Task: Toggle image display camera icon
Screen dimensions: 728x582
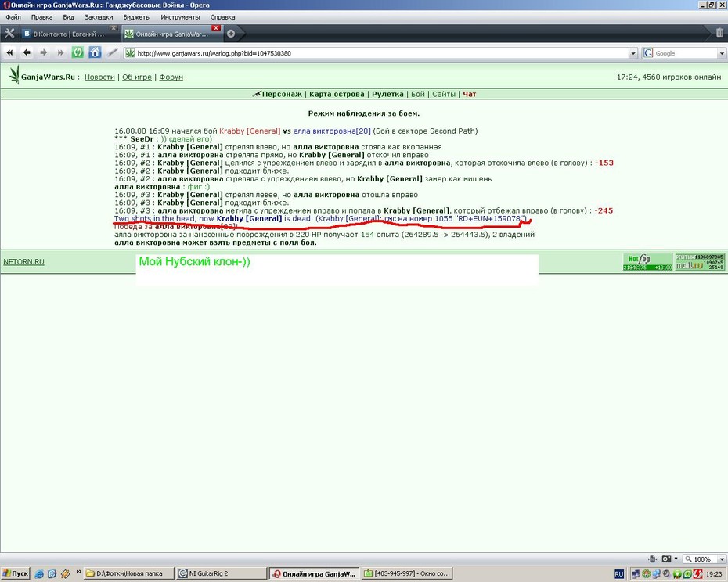Action: (667, 559)
